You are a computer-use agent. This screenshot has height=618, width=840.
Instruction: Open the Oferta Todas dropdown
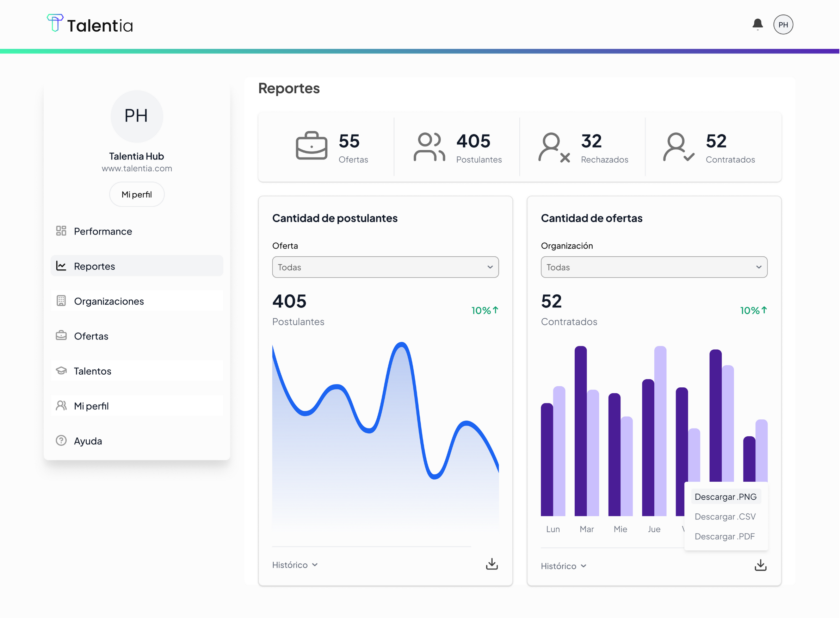[x=385, y=267]
